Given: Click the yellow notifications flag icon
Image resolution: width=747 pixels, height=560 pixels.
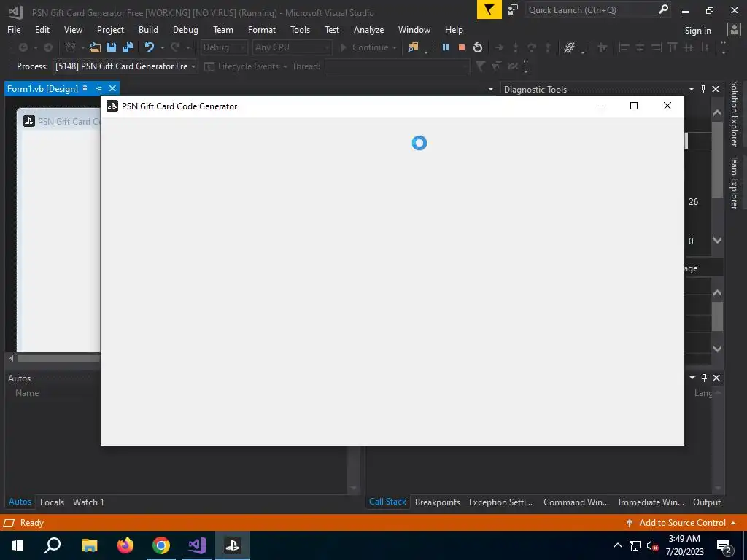Looking at the screenshot, I should 489,9.
